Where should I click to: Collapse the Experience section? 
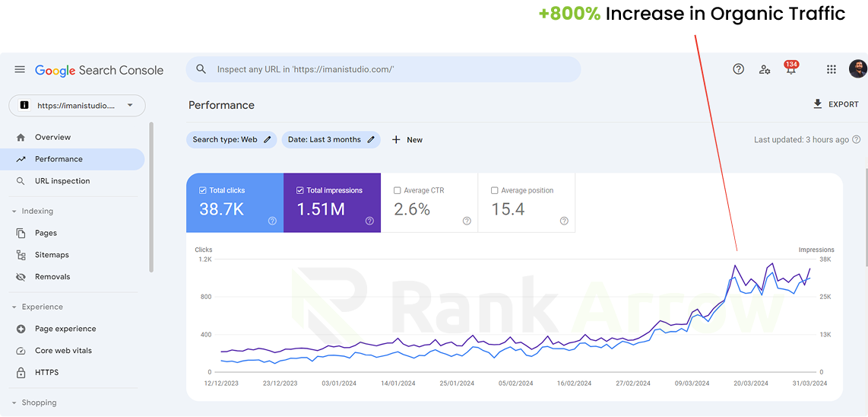[x=14, y=307]
